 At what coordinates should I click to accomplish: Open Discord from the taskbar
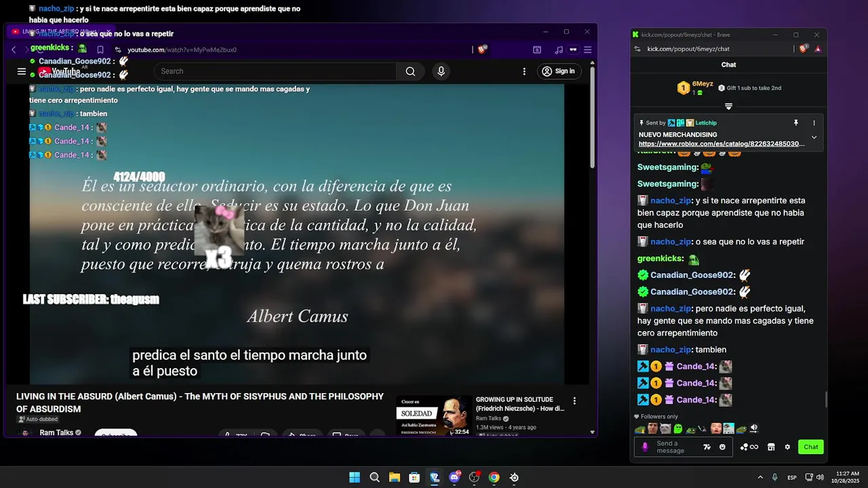(x=454, y=477)
